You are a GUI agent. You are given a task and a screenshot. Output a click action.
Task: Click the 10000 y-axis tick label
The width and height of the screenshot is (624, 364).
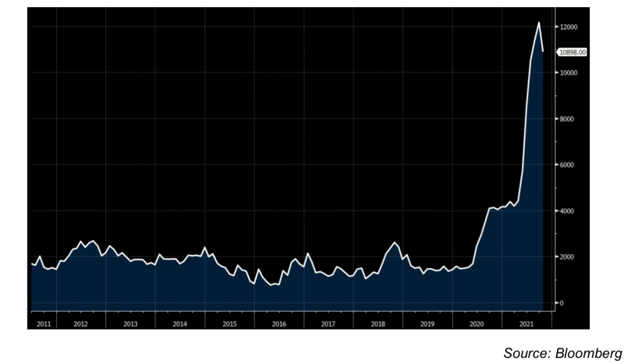[567, 73]
